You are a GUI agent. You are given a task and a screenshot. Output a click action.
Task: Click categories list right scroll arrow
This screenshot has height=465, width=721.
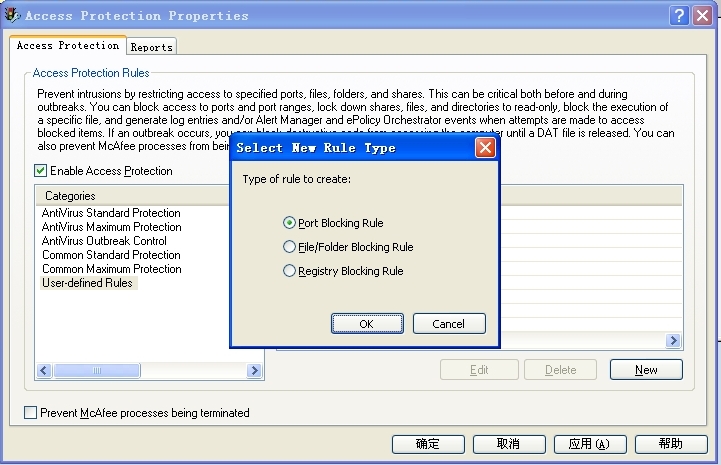[254, 370]
